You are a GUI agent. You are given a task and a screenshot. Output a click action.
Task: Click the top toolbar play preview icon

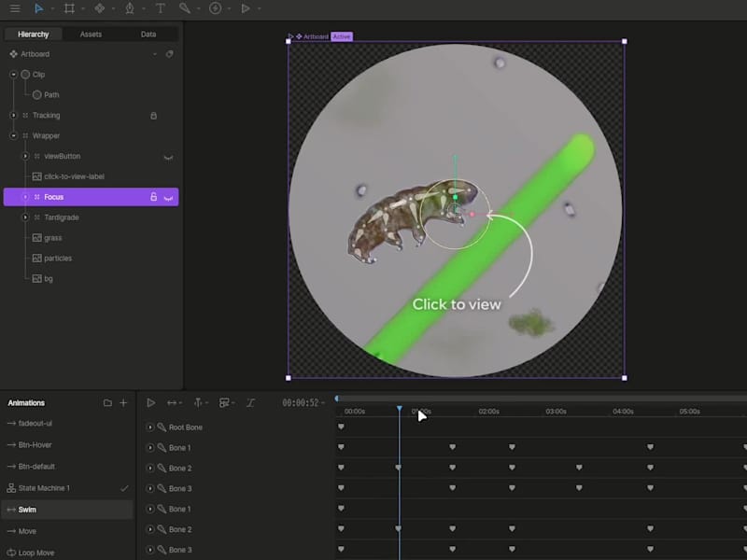pyautogui.click(x=246, y=8)
